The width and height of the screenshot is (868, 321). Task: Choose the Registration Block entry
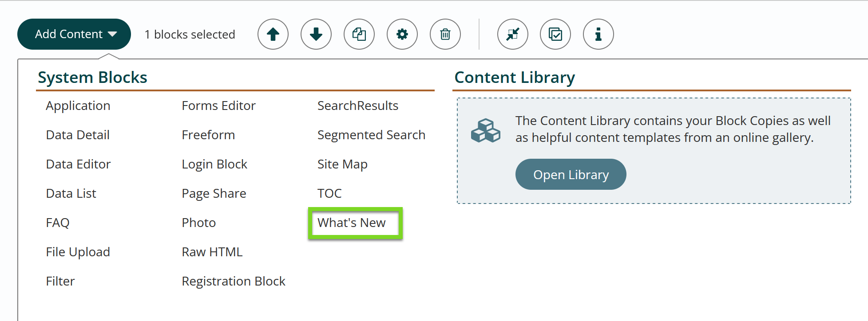tap(234, 281)
